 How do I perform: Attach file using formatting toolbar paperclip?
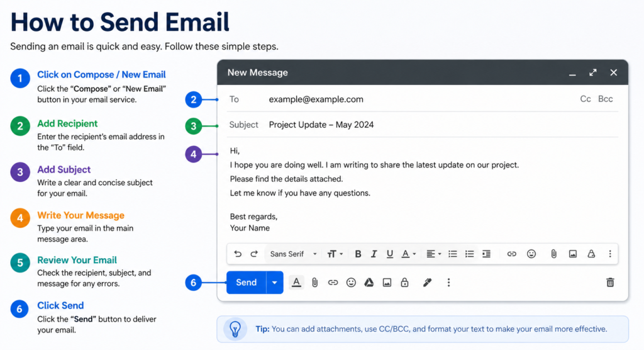(553, 254)
